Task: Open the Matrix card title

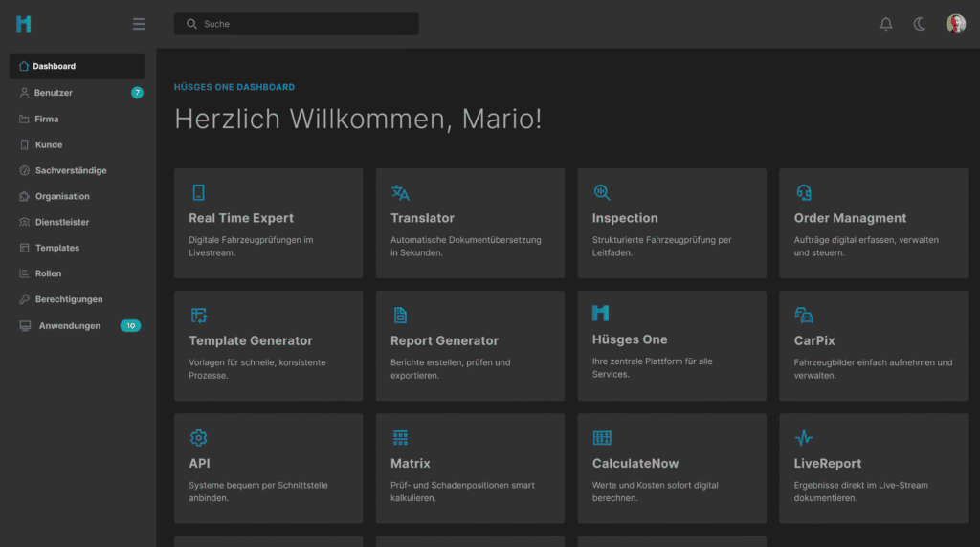Action: pyautogui.click(x=410, y=464)
